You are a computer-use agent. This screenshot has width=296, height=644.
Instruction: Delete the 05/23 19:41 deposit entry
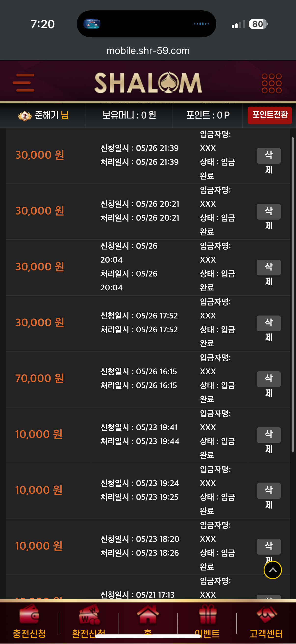click(269, 435)
